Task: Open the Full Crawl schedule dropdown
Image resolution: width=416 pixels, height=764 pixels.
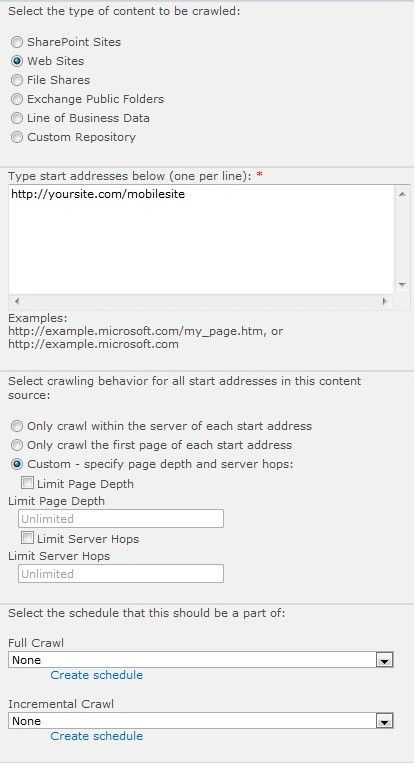Action: coord(385,660)
